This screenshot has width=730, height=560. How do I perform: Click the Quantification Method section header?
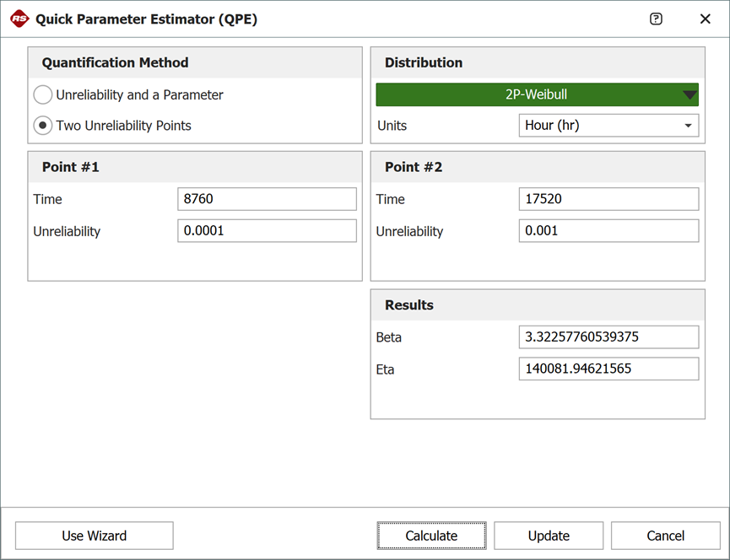click(115, 63)
